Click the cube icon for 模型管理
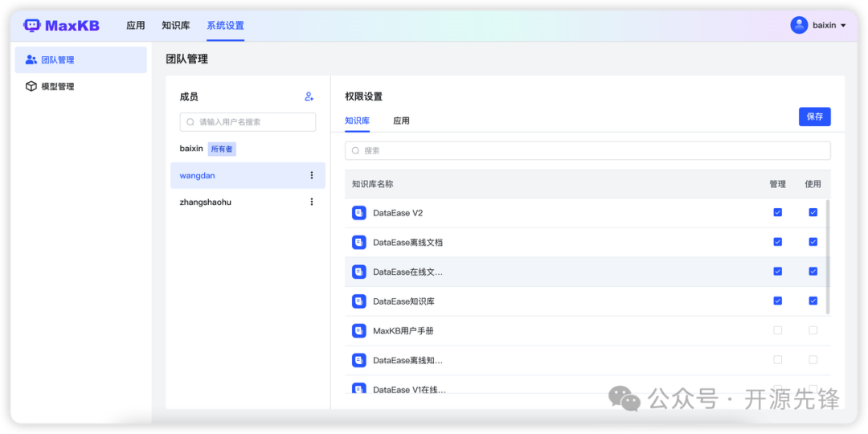Image resolution: width=868 pixels, height=434 pixels. pos(31,86)
